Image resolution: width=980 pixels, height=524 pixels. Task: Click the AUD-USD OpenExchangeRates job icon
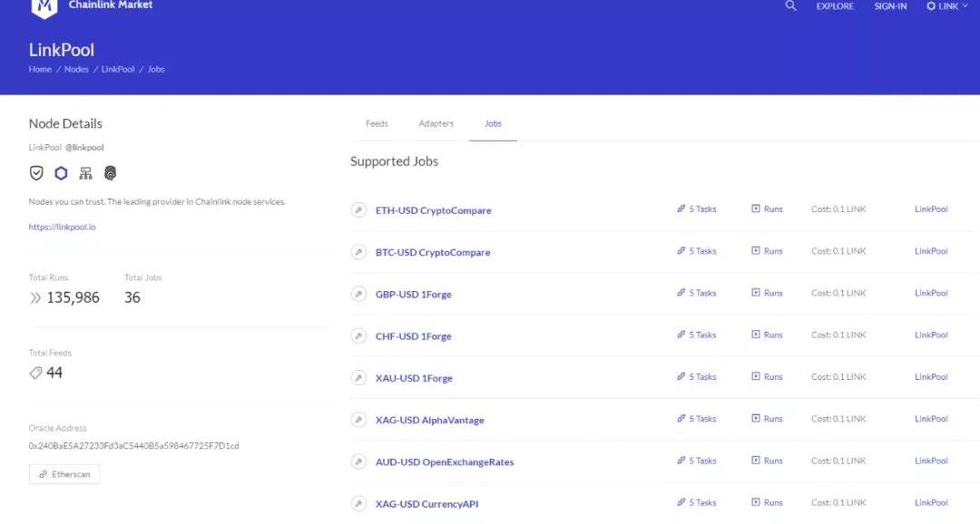(x=358, y=461)
